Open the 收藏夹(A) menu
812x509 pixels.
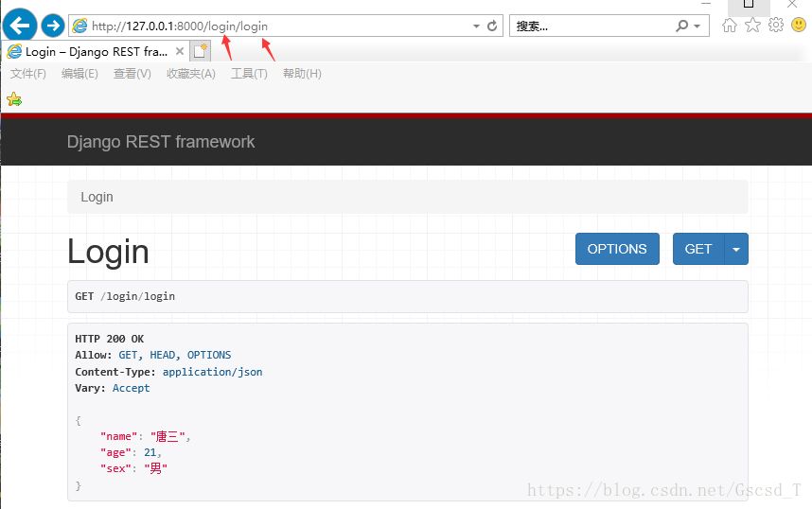[190, 74]
